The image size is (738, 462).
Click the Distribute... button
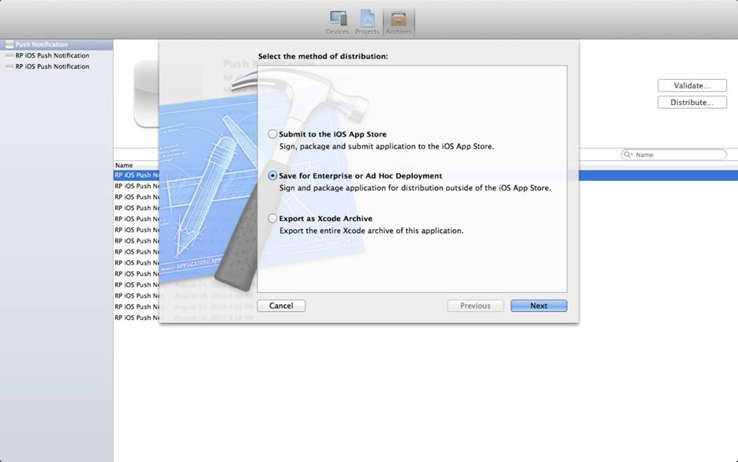coord(692,102)
